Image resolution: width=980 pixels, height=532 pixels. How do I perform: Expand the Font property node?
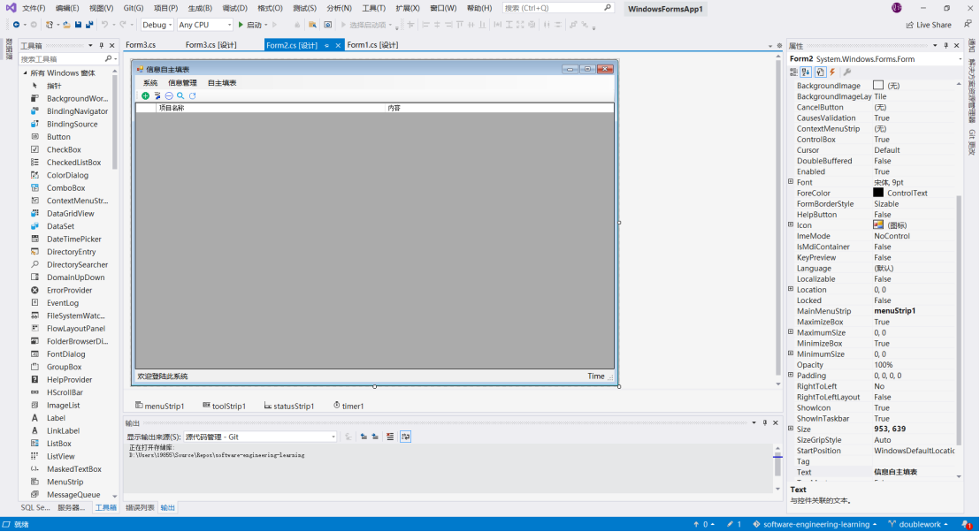click(791, 182)
